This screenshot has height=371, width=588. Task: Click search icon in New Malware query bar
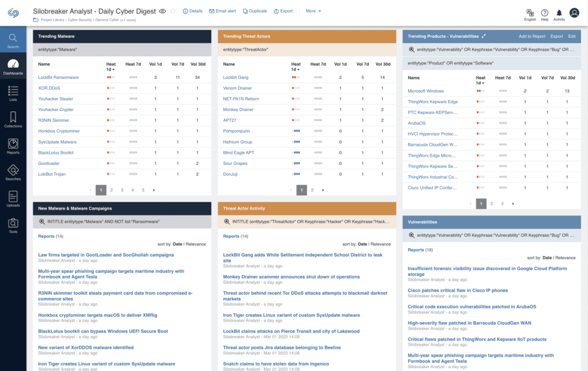coord(42,222)
